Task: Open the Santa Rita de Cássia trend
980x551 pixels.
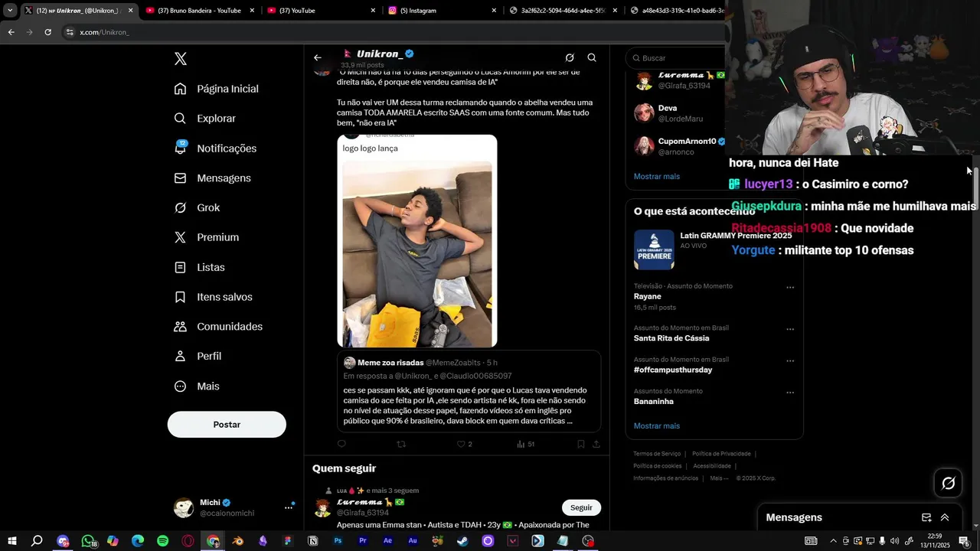Action: (x=671, y=338)
